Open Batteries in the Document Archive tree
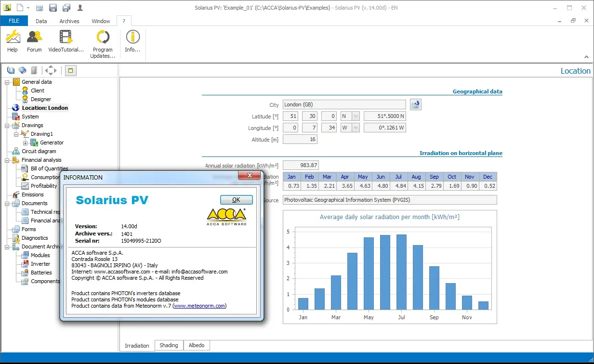594x364 pixels. coord(41,273)
